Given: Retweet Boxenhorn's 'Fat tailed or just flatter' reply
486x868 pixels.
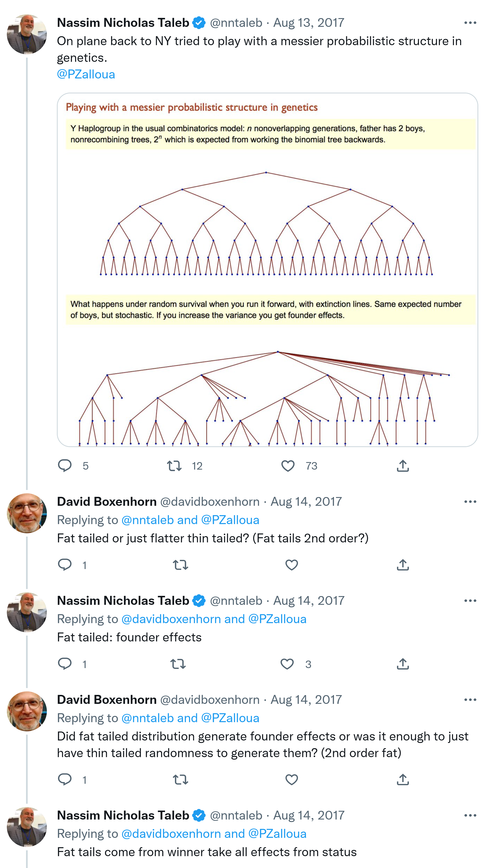Looking at the screenshot, I should (x=181, y=565).
